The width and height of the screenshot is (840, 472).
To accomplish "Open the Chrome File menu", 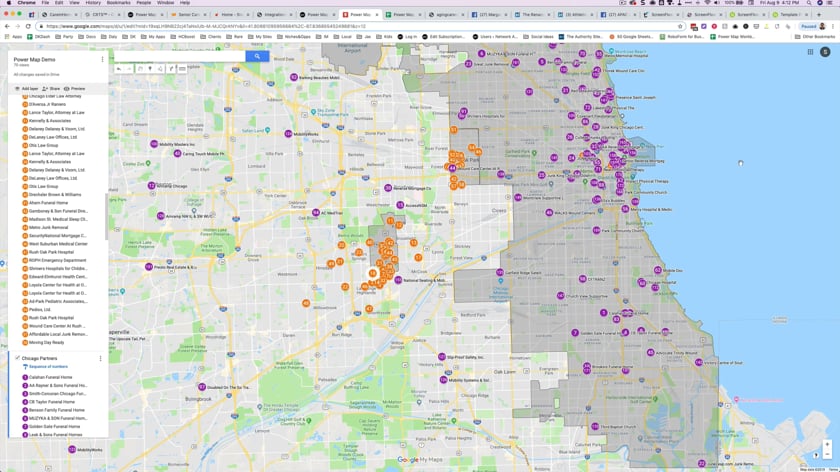I will pyautogui.click(x=45, y=3).
